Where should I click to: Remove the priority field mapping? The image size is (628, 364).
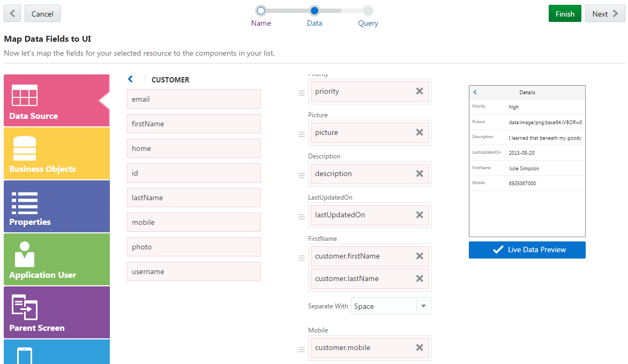[420, 92]
